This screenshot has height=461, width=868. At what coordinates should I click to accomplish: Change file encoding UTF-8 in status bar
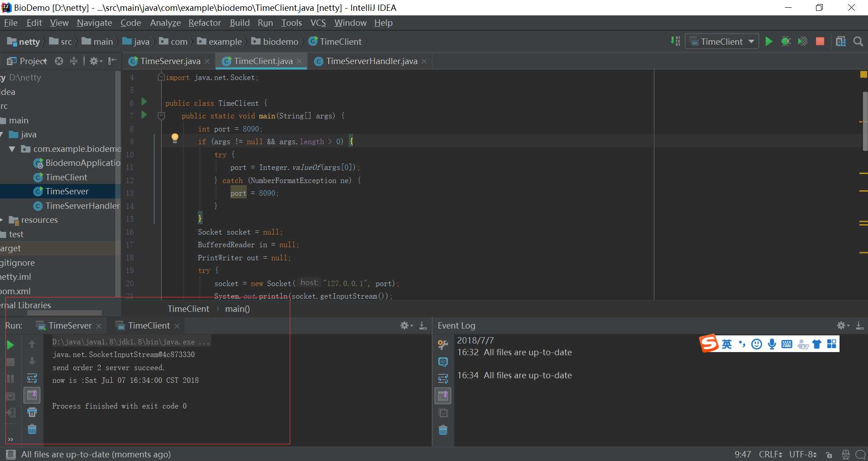pyautogui.click(x=803, y=454)
